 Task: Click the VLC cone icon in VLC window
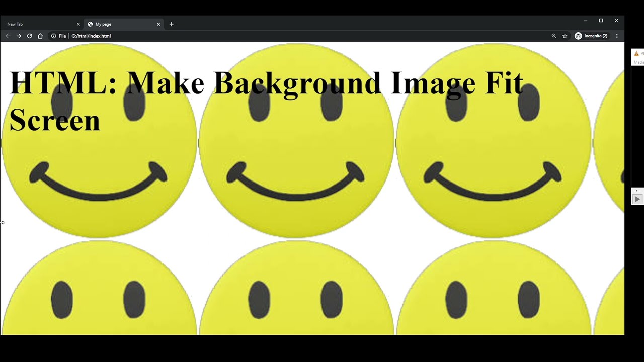point(636,53)
